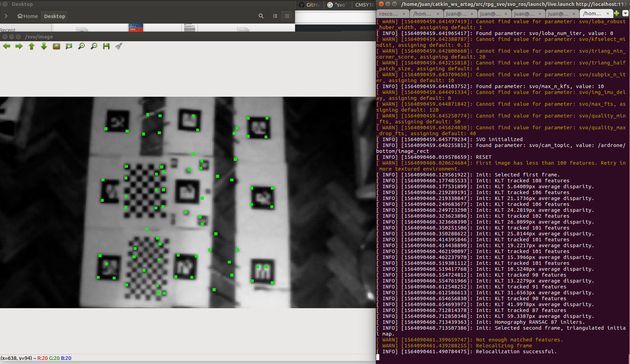The image size is (630, 364).
Task: Pan image right with green right arrow
Action: pyautogui.click(x=19, y=46)
